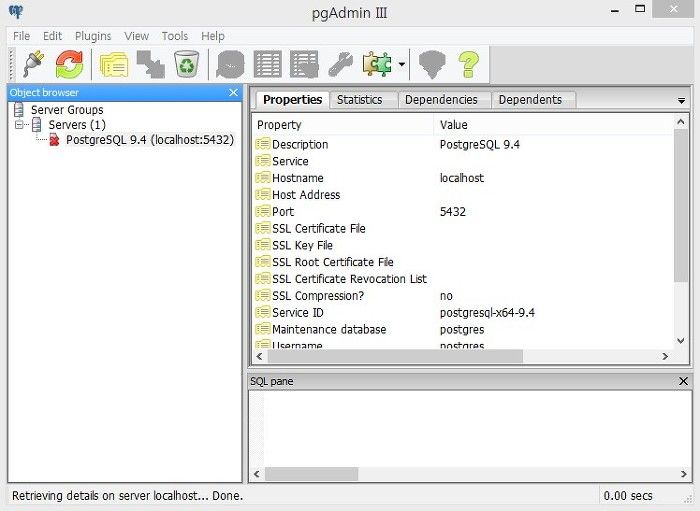This screenshot has width=700, height=511.
Task: Open the File menu
Action: tap(21, 36)
